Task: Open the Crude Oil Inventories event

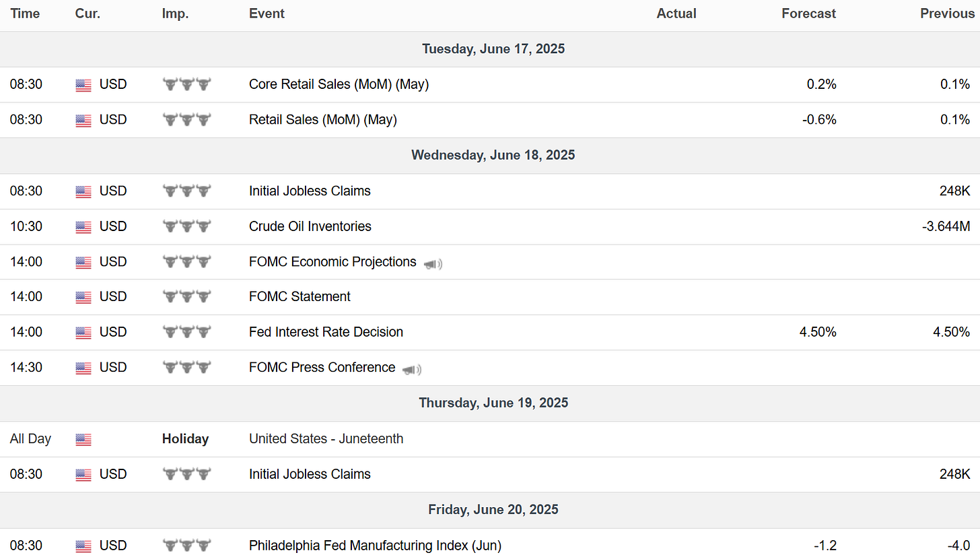Action: click(x=310, y=226)
